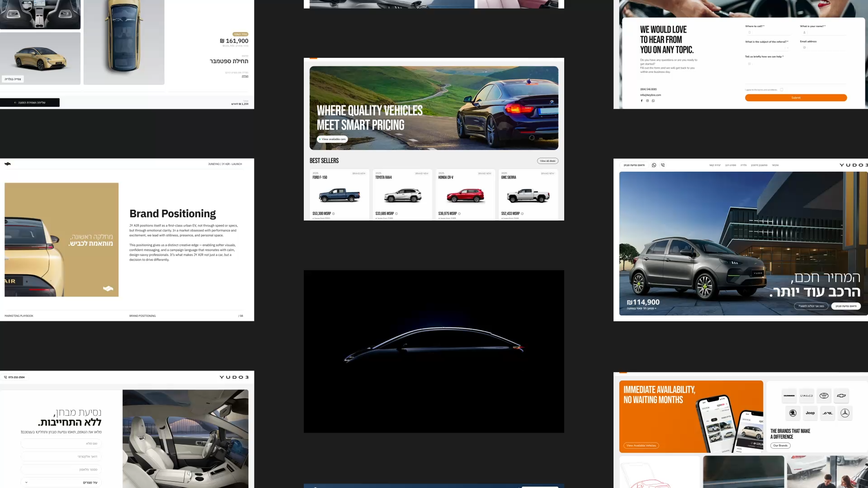Open the subject of the referral dropdown

click(768, 47)
